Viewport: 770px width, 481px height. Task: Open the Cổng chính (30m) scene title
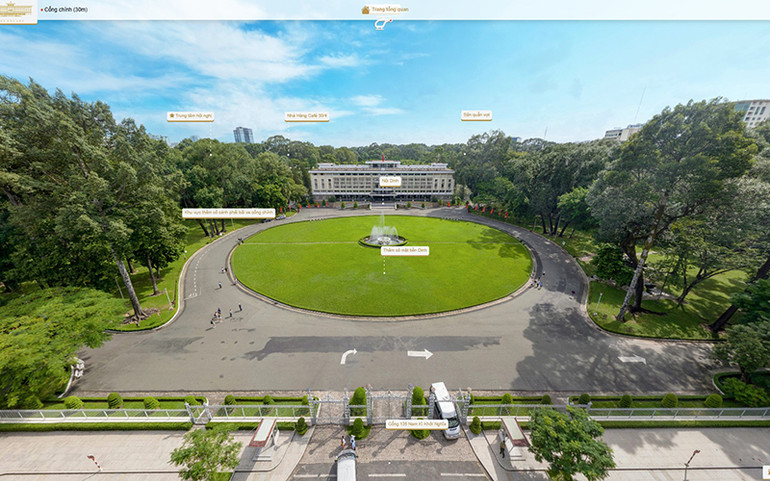tap(67, 10)
